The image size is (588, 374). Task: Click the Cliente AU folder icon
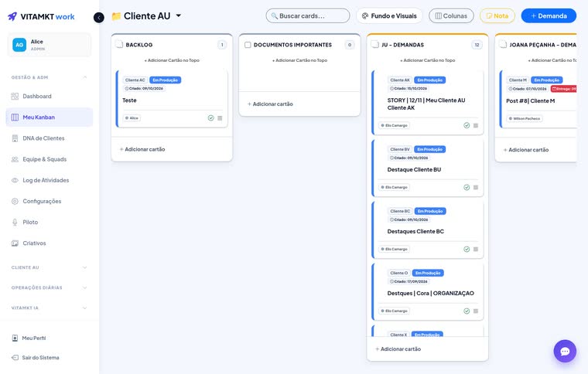point(116,16)
